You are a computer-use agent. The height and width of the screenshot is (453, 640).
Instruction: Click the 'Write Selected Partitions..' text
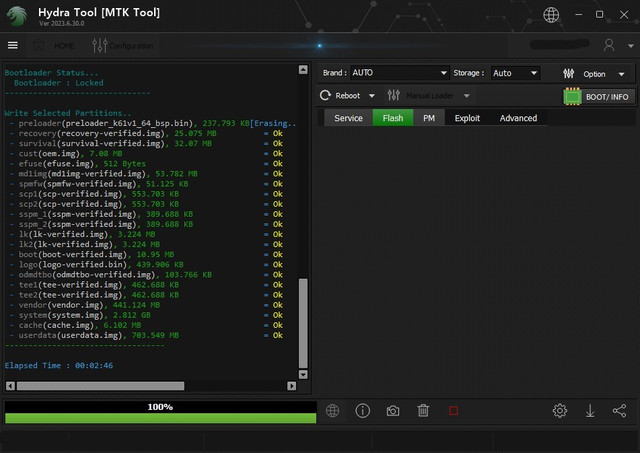(x=68, y=113)
